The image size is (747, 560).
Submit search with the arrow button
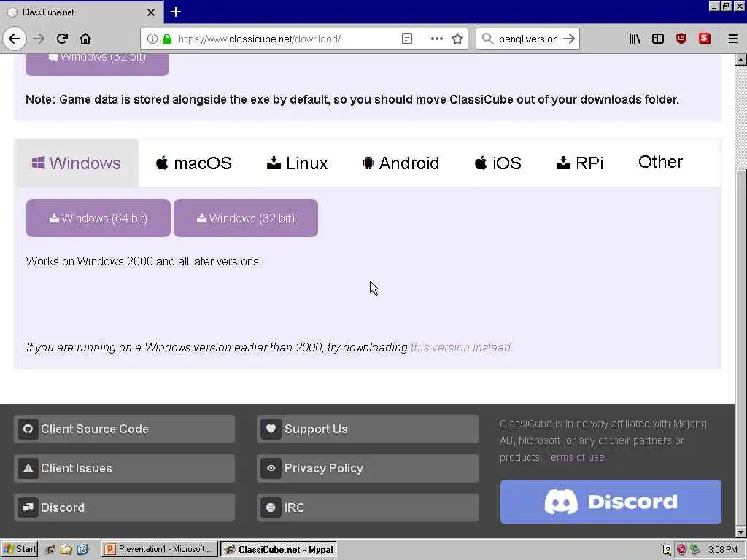click(x=569, y=39)
